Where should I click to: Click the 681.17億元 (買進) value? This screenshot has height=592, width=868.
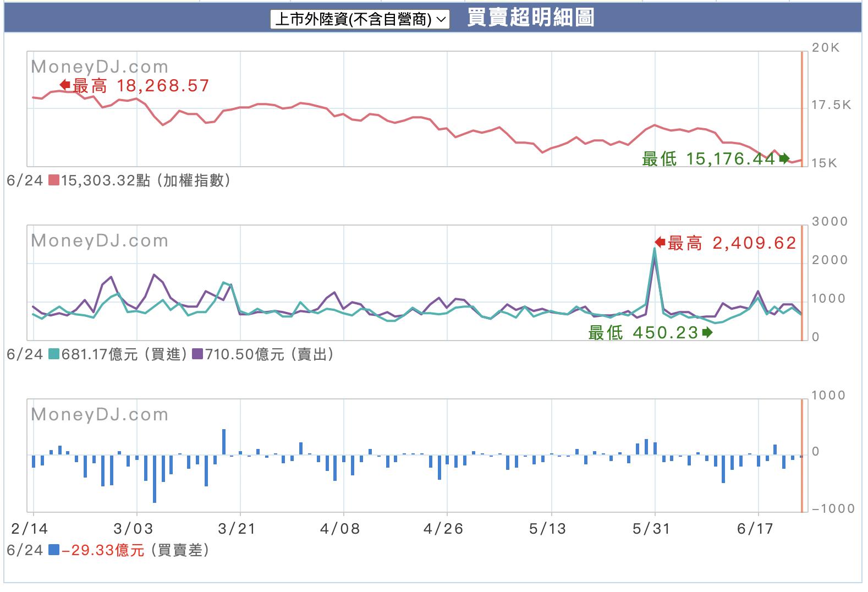(x=124, y=354)
